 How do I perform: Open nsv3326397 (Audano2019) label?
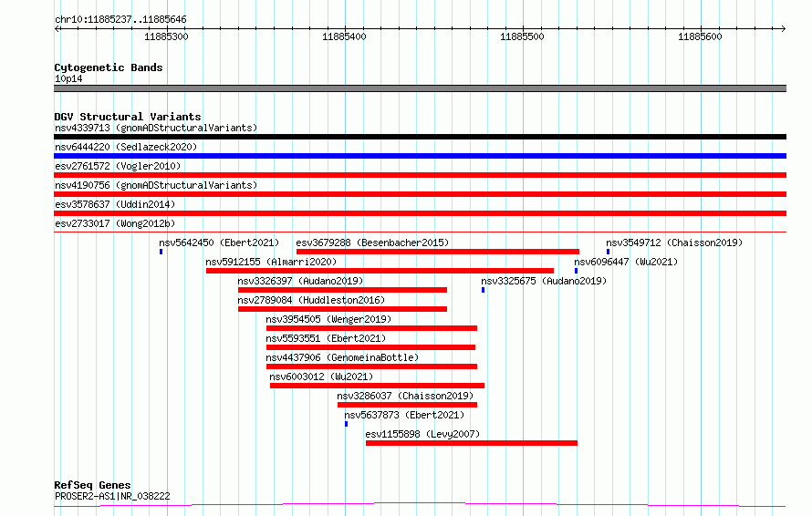click(300, 281)
